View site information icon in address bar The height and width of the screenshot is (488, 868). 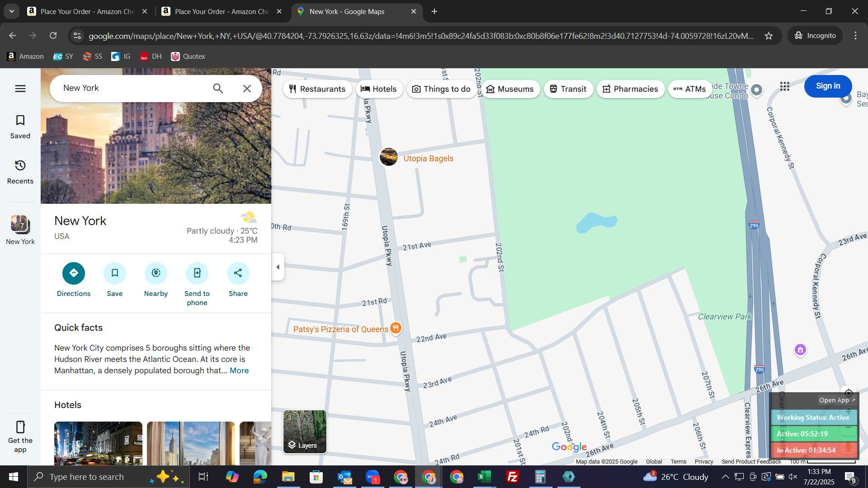[77, 36]
